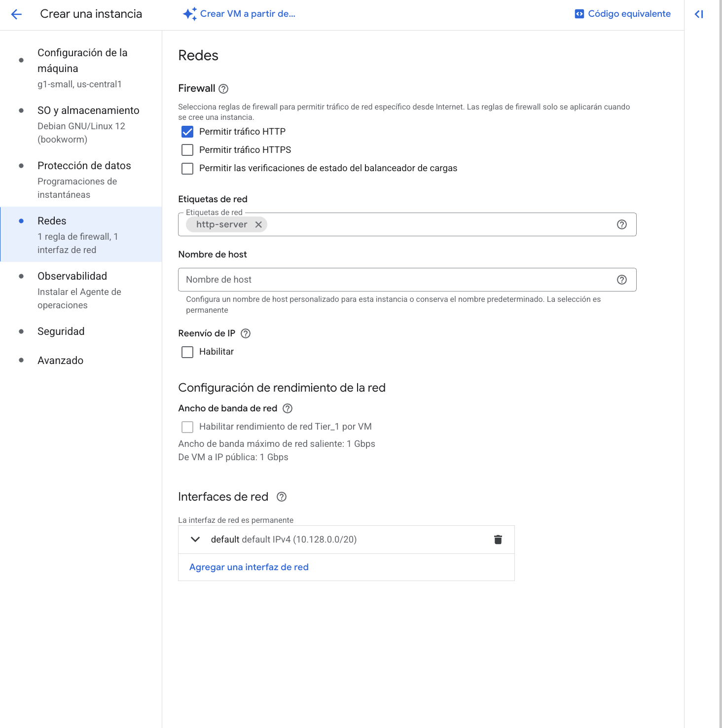
Task: Open the Firewall help icon
Action: (x=223, y=89)
